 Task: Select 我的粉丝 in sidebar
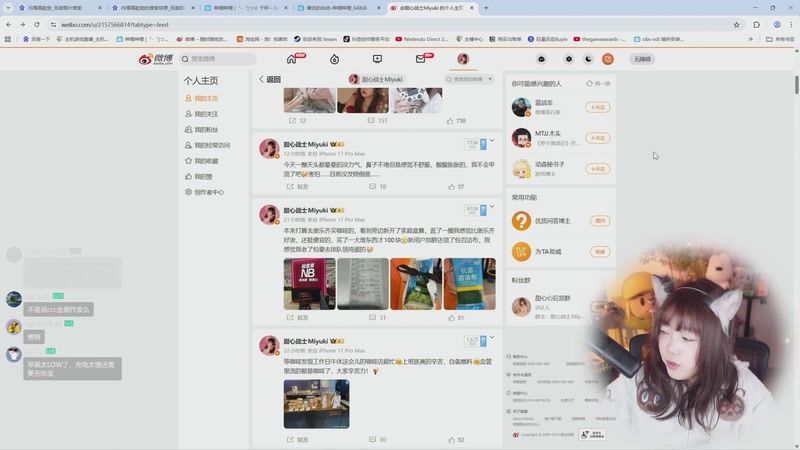click(x=202, y=130)
